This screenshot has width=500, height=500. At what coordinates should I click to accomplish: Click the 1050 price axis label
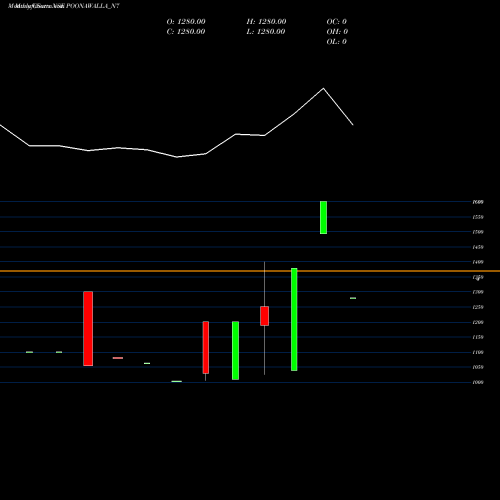click(478, 367)
